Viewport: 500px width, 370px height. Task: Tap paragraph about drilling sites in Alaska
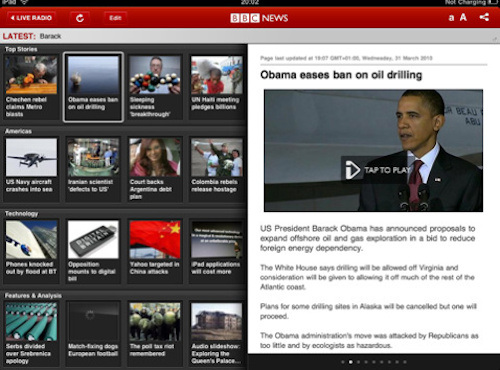click(368, 311)
